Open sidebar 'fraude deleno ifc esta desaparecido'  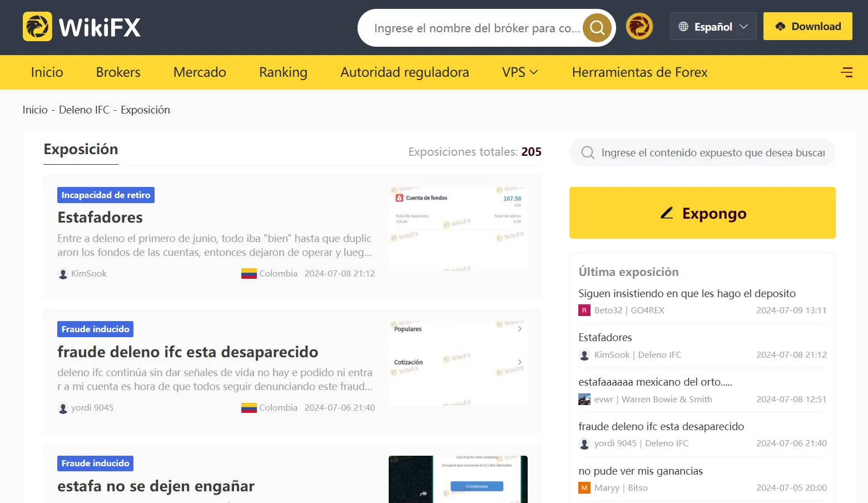pos(661,426)
